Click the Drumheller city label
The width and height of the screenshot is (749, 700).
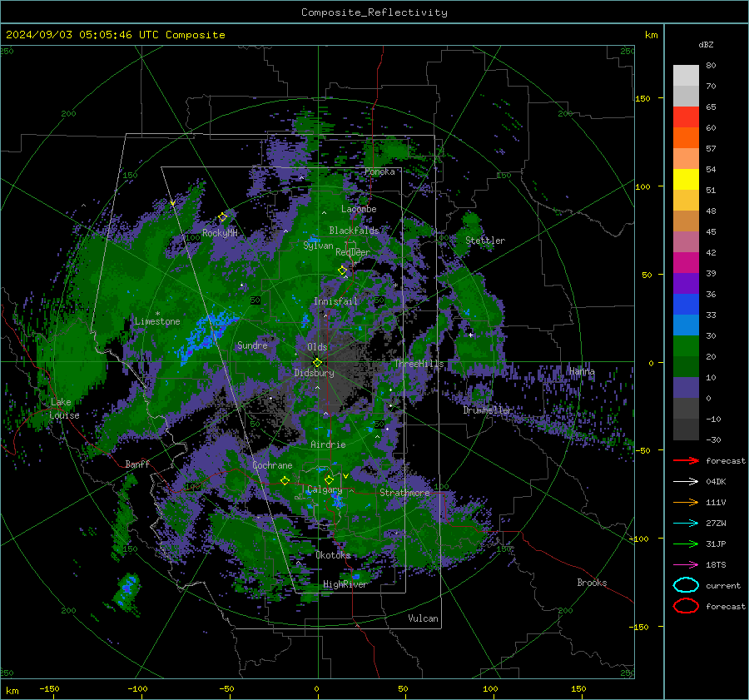tap(488, 410)
